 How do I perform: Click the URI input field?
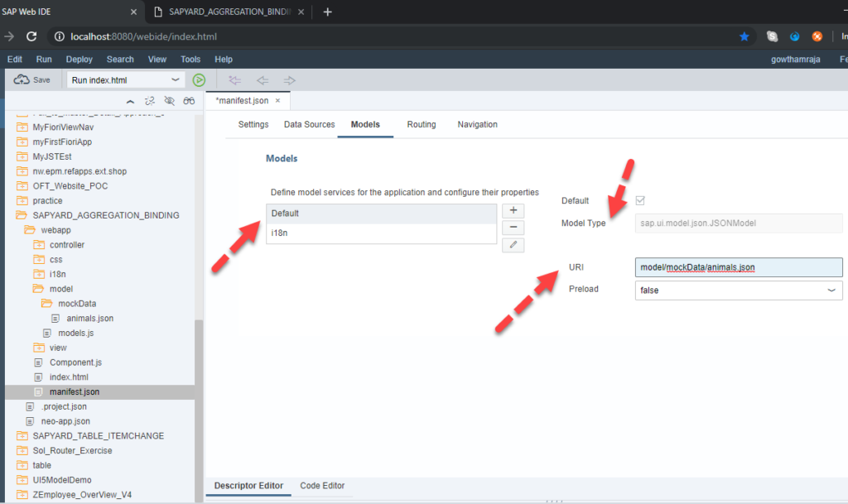(739, 267)
